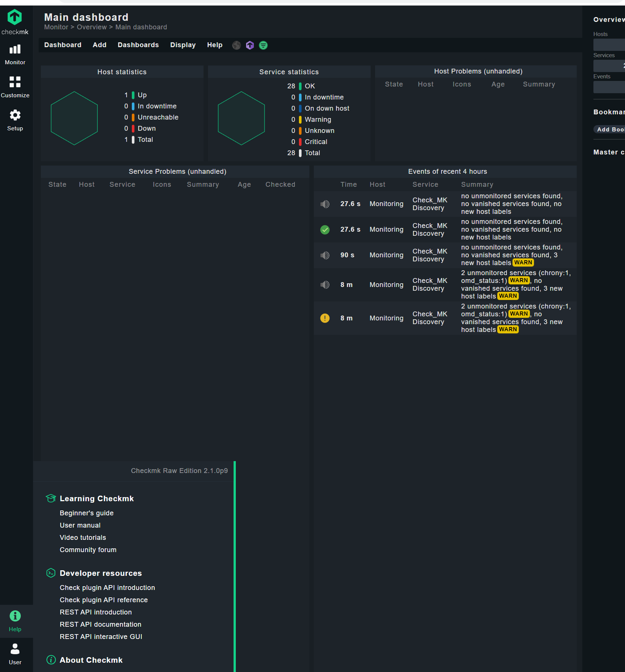This screenshot has width=625, height=672.
Task: Click the green checkmark on the 27.6 s event
Action: (x=325, y=229)
